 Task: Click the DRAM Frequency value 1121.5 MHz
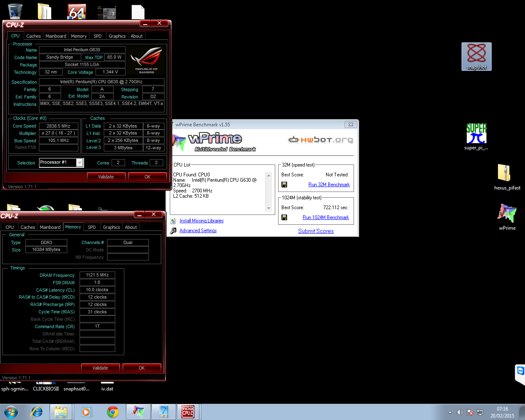[x=97, y=275]
